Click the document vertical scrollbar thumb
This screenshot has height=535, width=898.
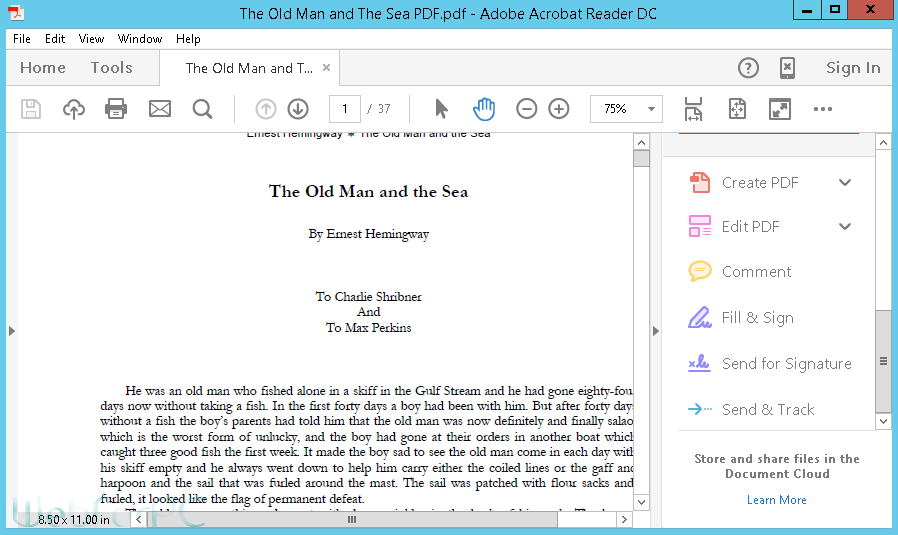641,159
